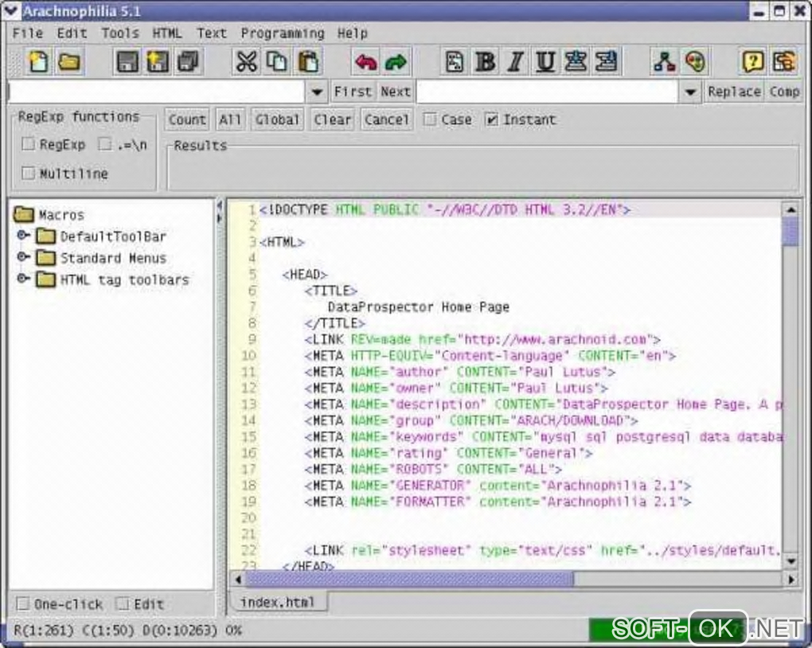Click the Global button

pos(278,119)
